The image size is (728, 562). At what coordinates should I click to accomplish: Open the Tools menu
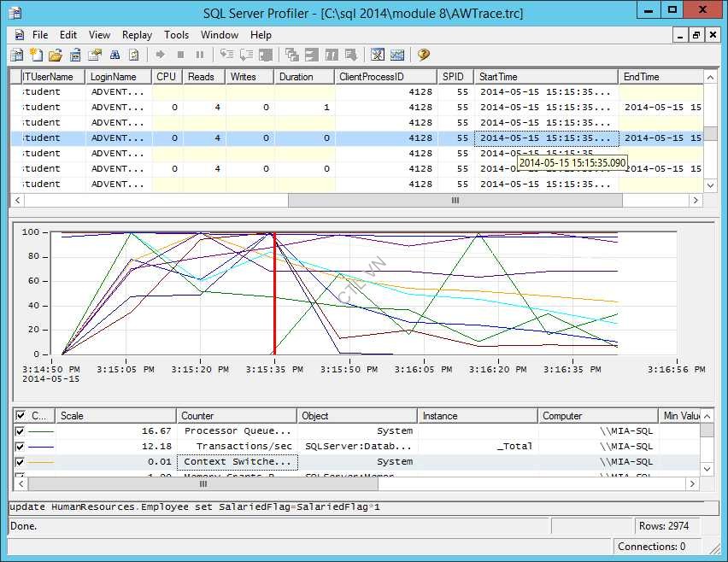(x=176, y=35)
